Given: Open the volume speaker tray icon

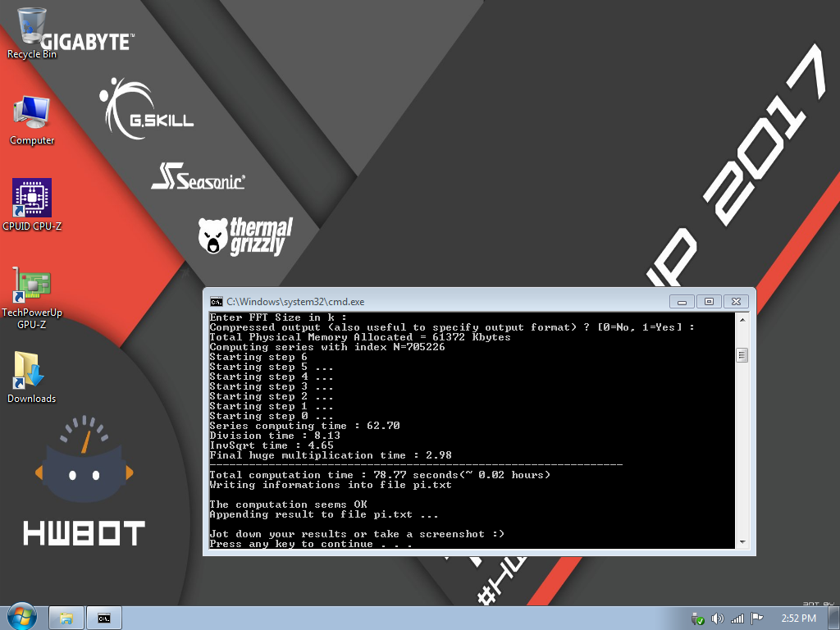Looking at the screenshot, I should 717,619.
